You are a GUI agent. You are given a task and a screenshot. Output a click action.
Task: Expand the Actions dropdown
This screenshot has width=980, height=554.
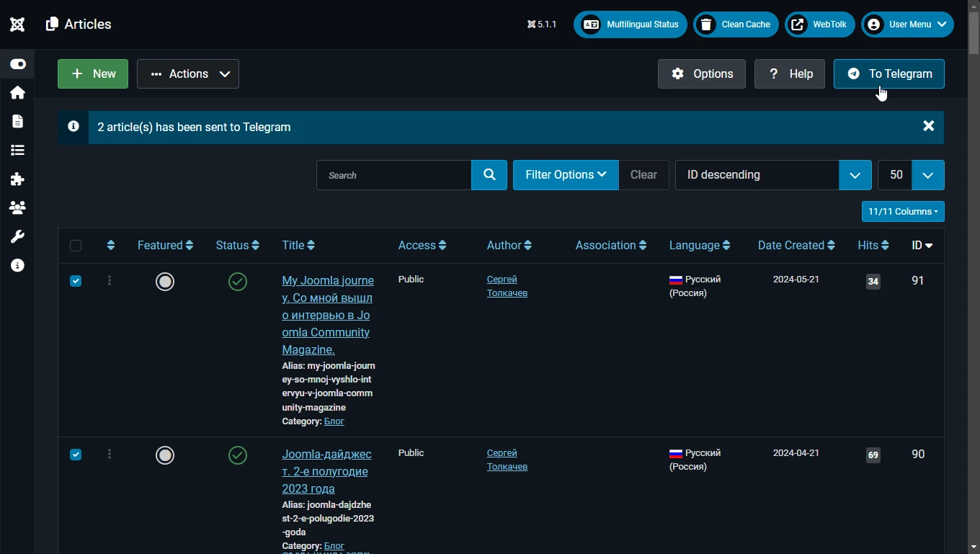[188, 73]
